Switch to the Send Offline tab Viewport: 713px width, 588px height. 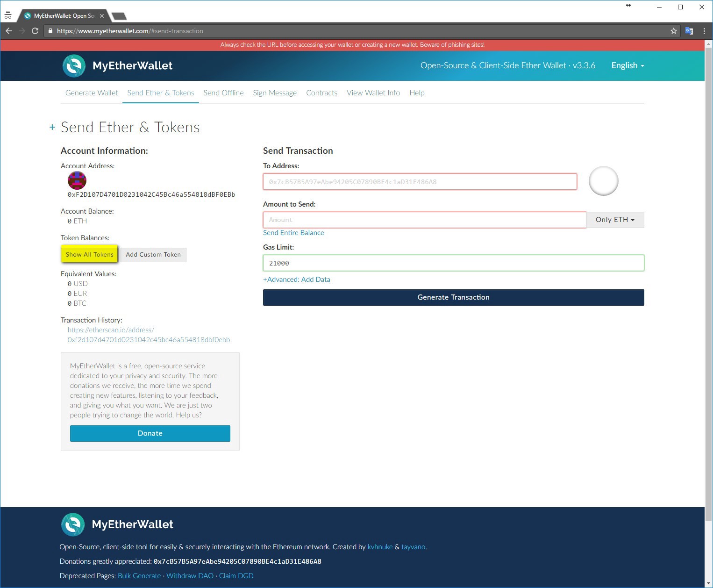223,93
